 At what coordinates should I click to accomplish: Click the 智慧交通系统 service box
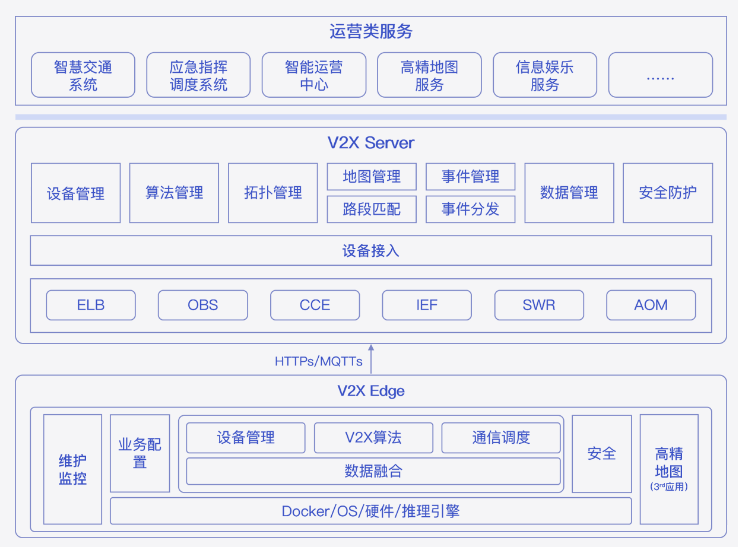coord(83,75)
